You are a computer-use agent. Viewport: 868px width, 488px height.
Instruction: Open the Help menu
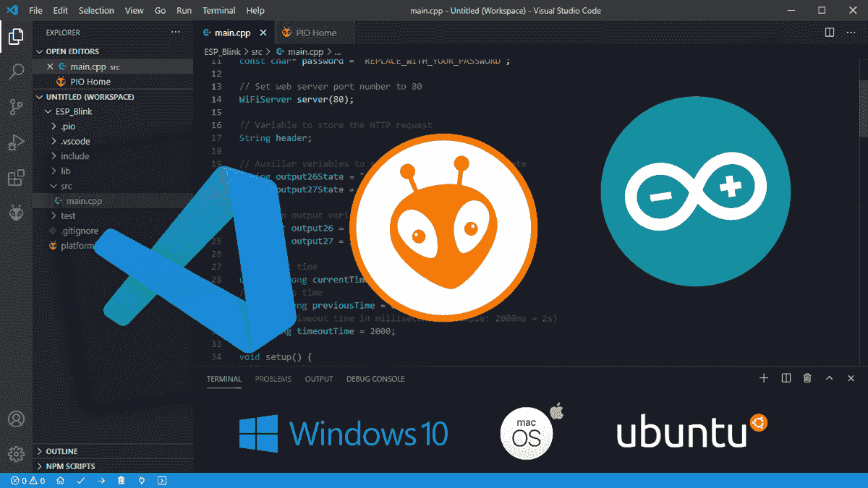[255, 11]
